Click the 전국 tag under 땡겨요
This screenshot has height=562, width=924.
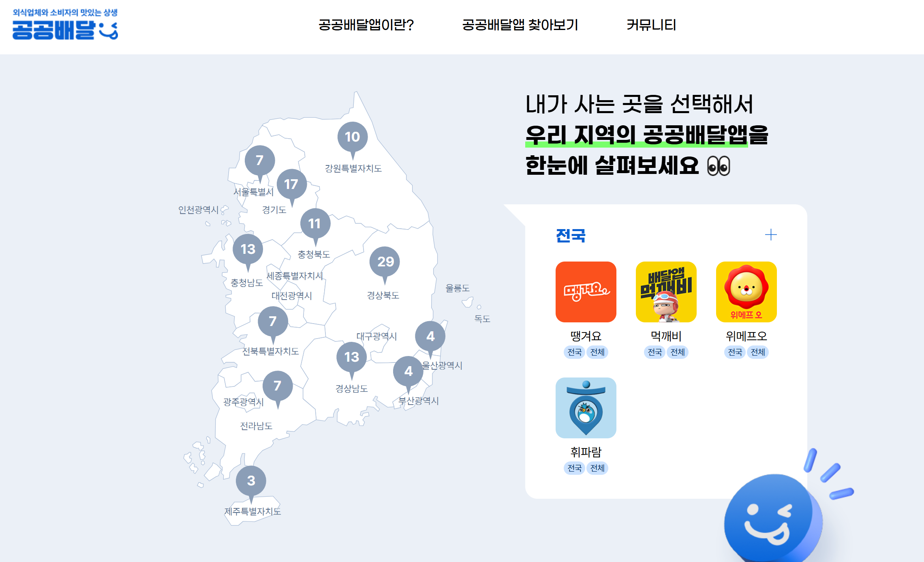click(574, 352)
